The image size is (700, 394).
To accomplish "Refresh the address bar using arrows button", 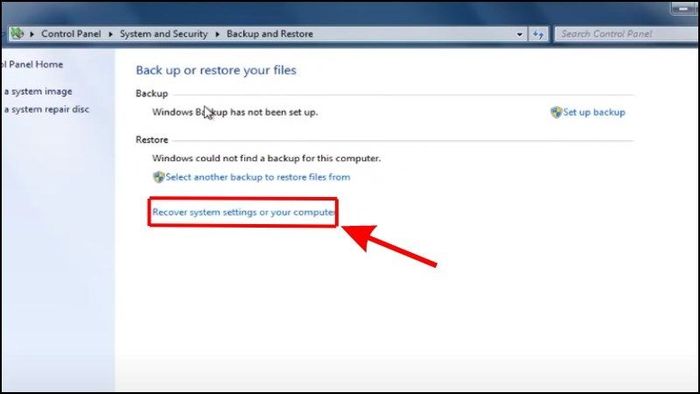I will (538, 34).
